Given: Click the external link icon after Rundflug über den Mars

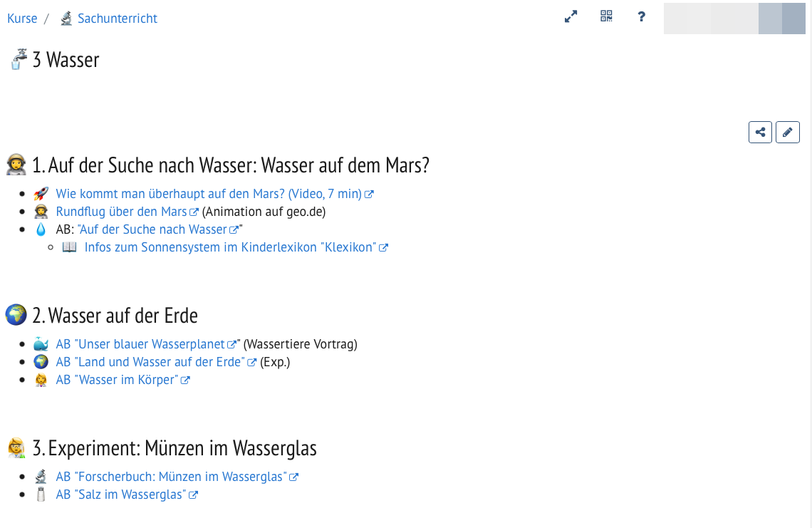Looking at the screenshot, I should tap(194, 212).
